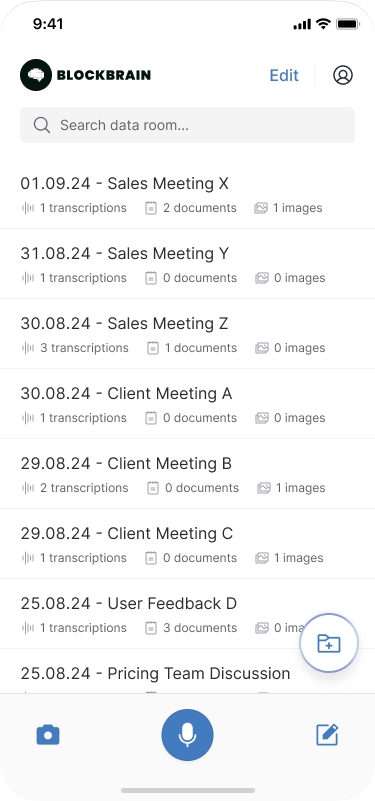Start recording with the microphone button
The width and height of the screenshot is (375, 801).
click(x=188, y=735)
